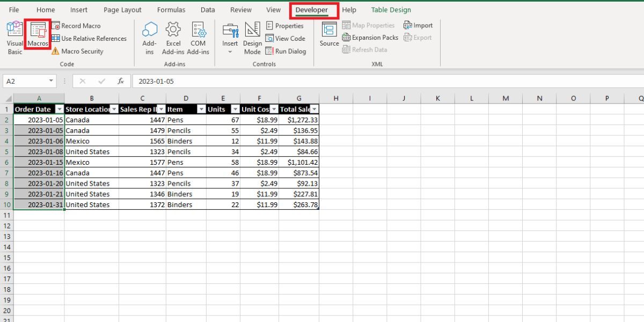Open COM Add-ins manager

click(198, 38)
